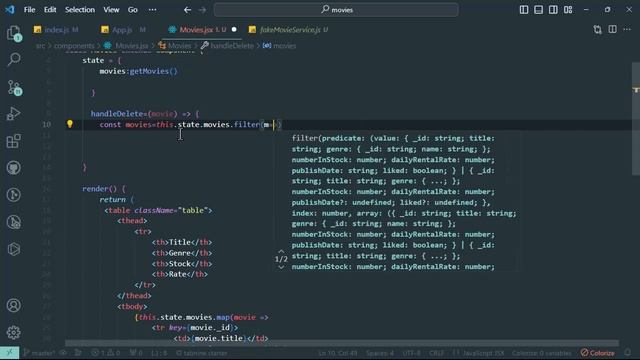Switch to the fakeMovieService.js tab
The image size is (640, 360).
pyautogui.click(x=288, y=29)
